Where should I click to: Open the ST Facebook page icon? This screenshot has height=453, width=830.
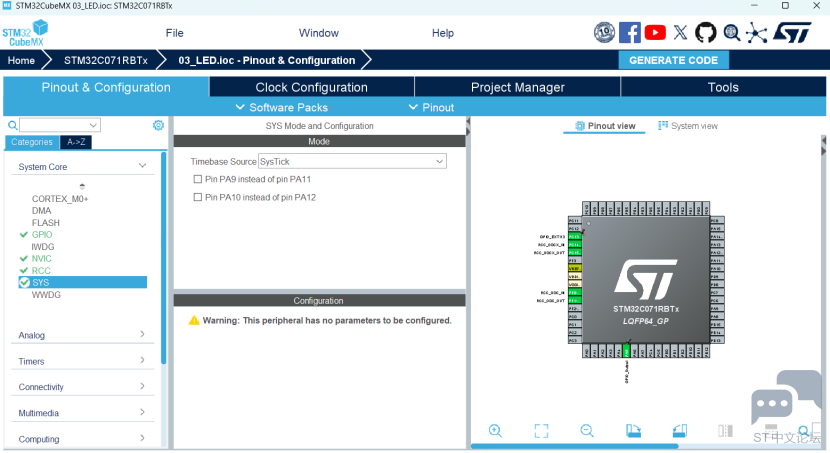click(629, 33)
